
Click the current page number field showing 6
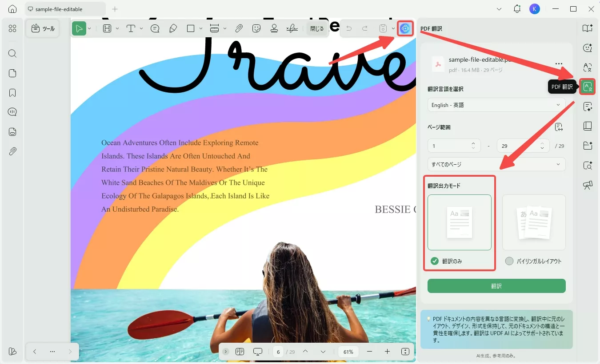coord(278,352)
